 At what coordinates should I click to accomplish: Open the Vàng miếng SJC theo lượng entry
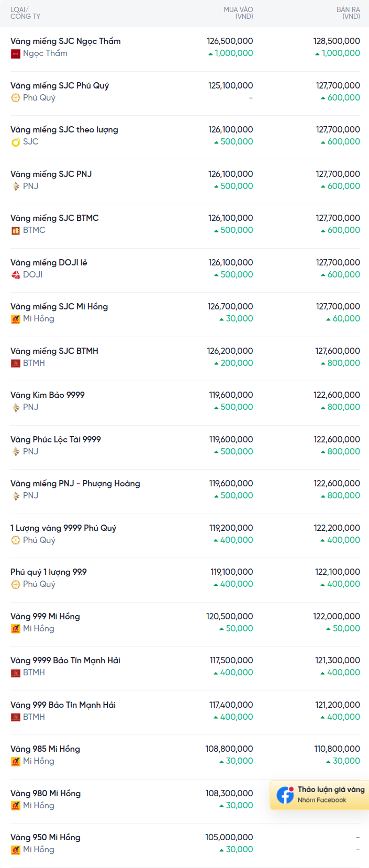point(64,130)
